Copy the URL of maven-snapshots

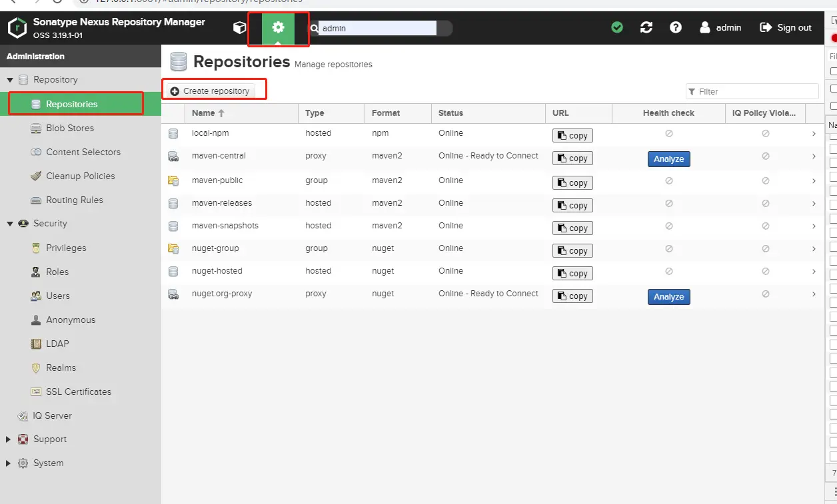pyautogui.click(x=572, y=228)
